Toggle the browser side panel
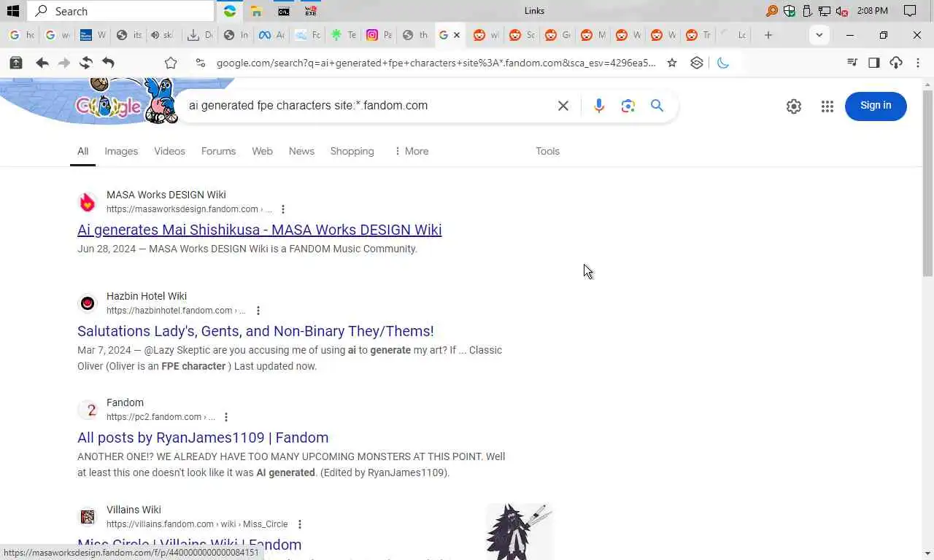 (874, 63)
